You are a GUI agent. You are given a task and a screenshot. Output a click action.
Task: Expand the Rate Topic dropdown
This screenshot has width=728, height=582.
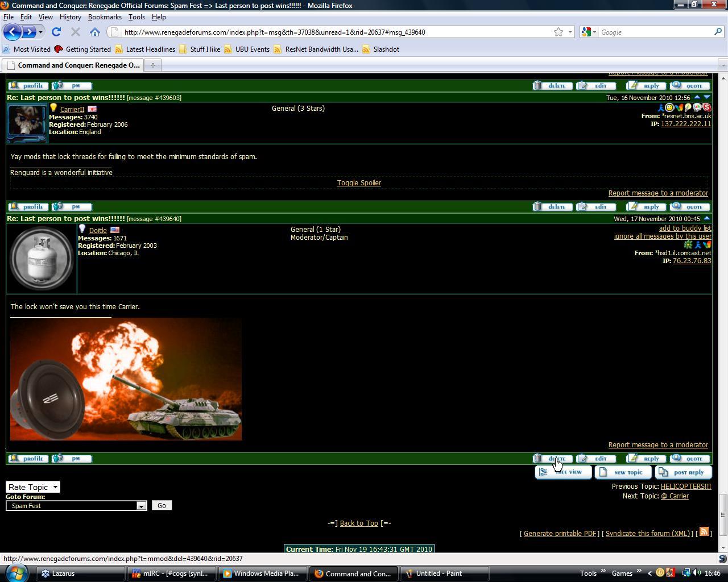32,487
